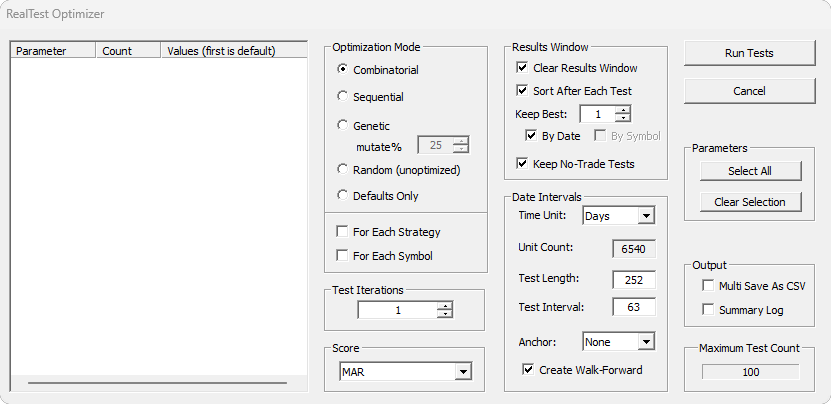Image resolution: width=831 pixels, height=404 pixels.
Task: Enable Summary Log output
Action: 708,310
